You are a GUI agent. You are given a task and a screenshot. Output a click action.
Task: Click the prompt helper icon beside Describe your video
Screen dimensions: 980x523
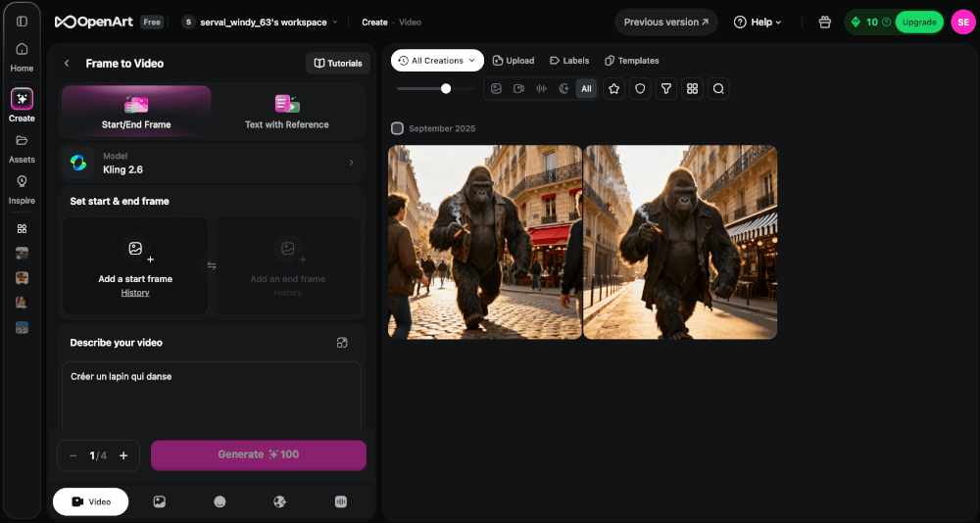(342, 343)
